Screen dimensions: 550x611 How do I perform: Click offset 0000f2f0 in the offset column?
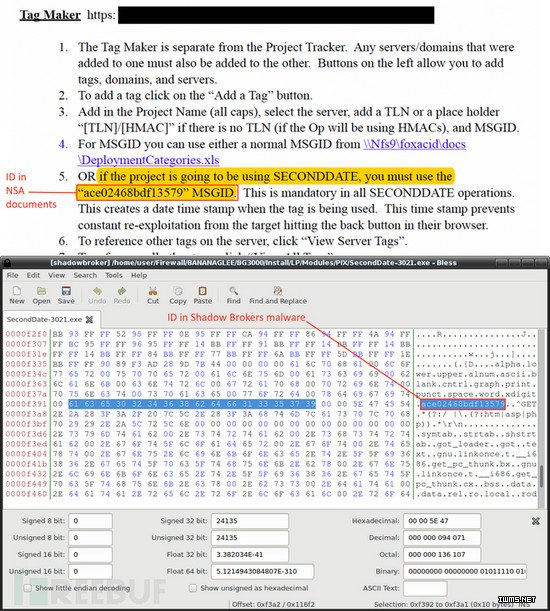coord(26,334)
